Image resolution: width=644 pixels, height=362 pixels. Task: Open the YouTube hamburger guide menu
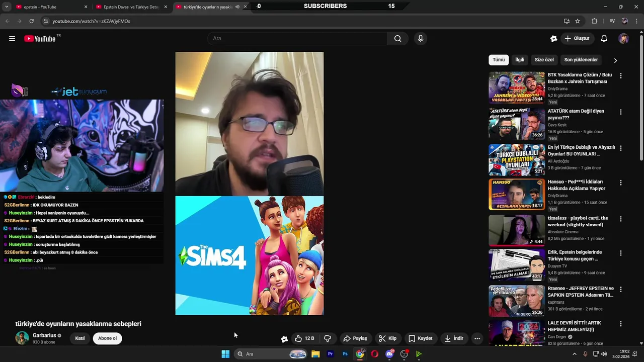tap(12, 39)
